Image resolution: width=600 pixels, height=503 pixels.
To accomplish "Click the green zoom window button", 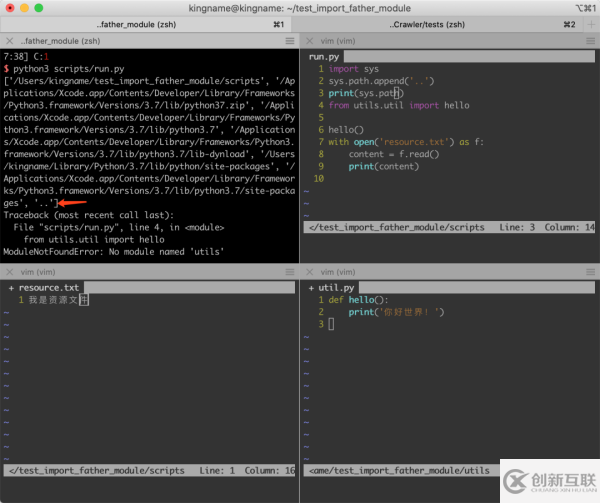I will (x=39, y=8).
